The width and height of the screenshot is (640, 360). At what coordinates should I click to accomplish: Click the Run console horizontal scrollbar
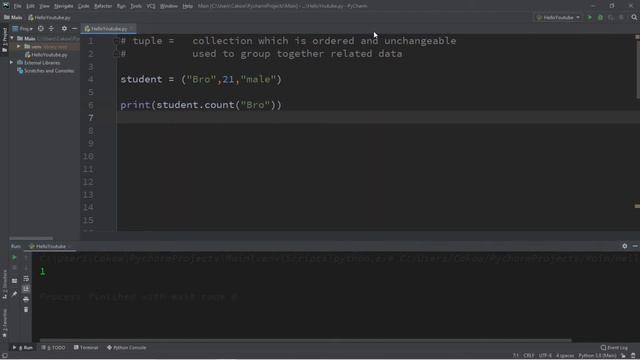coord(305,340)
